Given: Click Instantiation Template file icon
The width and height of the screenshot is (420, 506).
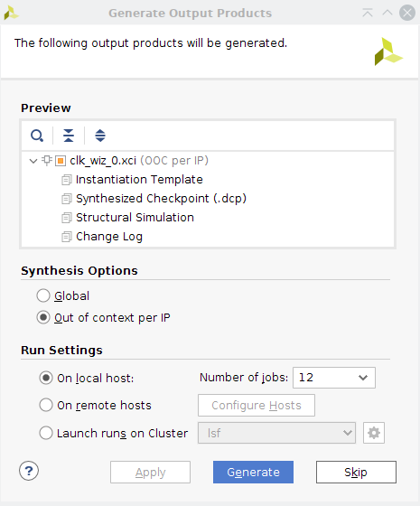Looking at the screenshot, I should 67,180.
